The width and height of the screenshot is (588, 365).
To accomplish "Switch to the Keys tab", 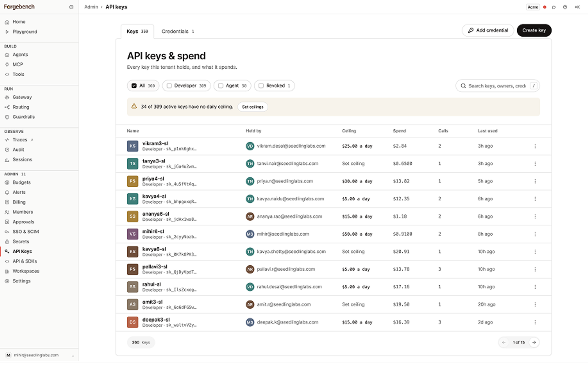I will click(x=137, y=31).
